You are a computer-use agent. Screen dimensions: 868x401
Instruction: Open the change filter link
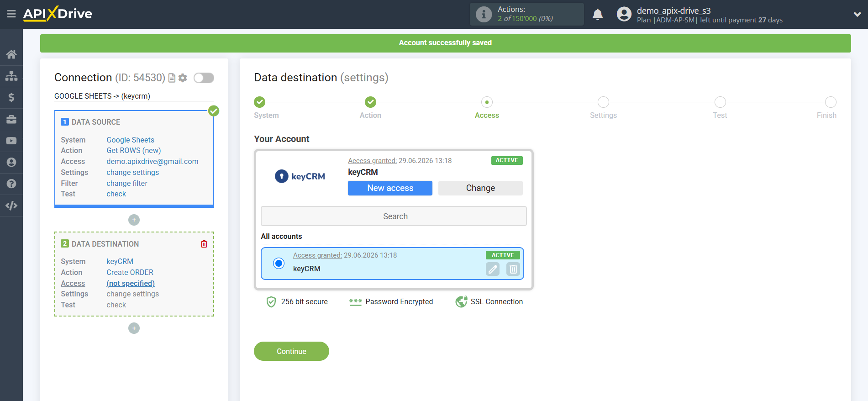click(127, 183)
